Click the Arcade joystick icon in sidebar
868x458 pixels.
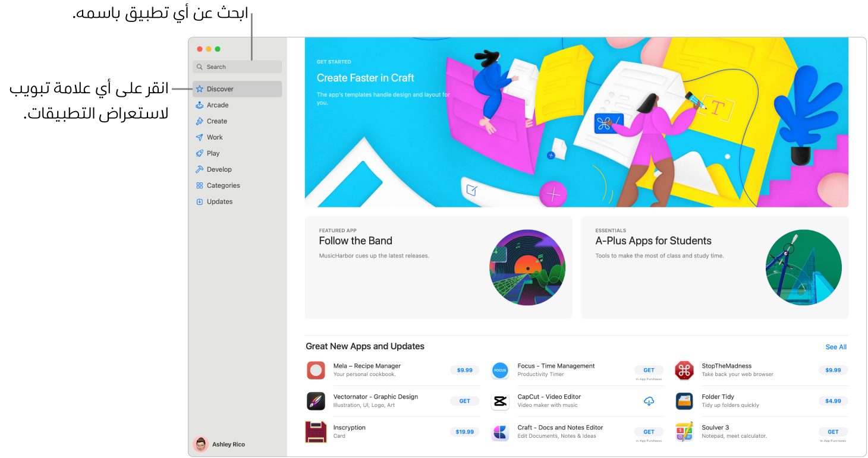(200, 105)
